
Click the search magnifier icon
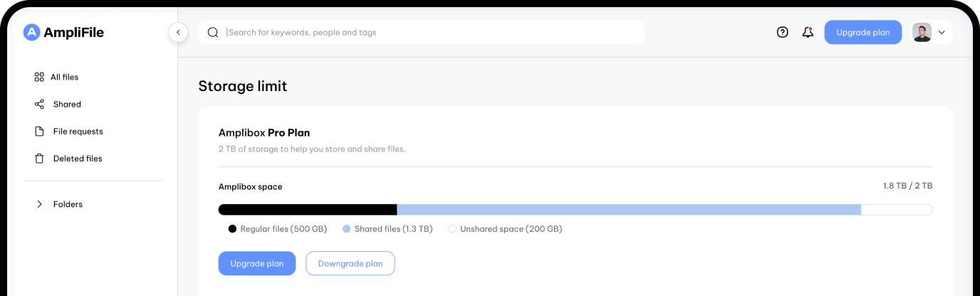[212, 32]
